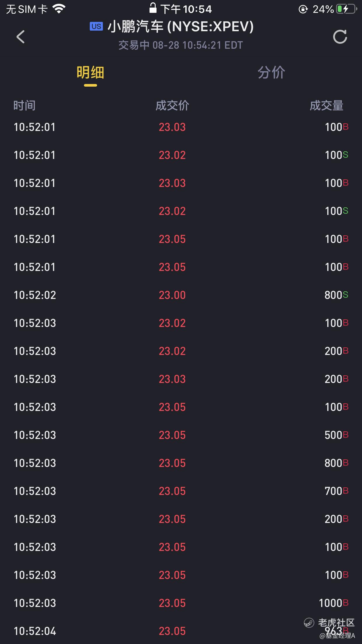Tap the Wi-Fi status icon
The width and height of the screenshot is (362, 644).
click(x=59, y=9)
